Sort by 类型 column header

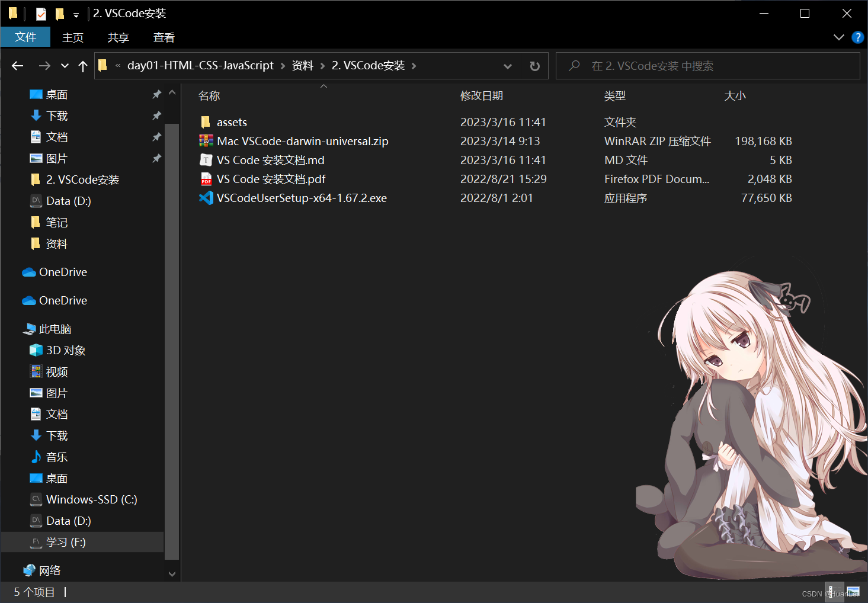614,96
